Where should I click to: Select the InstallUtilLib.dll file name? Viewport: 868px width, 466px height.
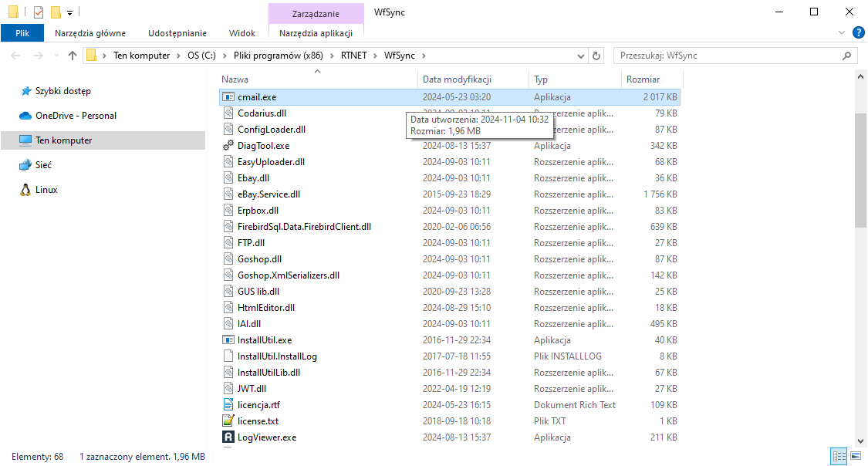point(269,373)
